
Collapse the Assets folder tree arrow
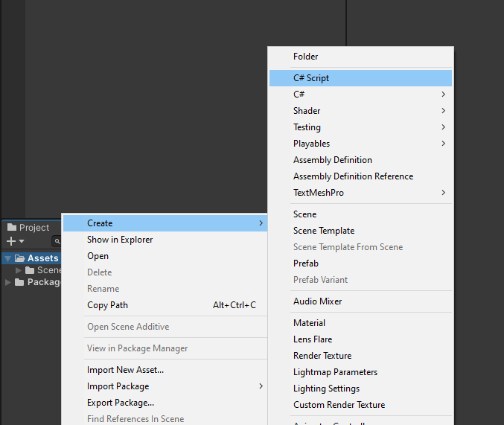(x=8, y=258)
